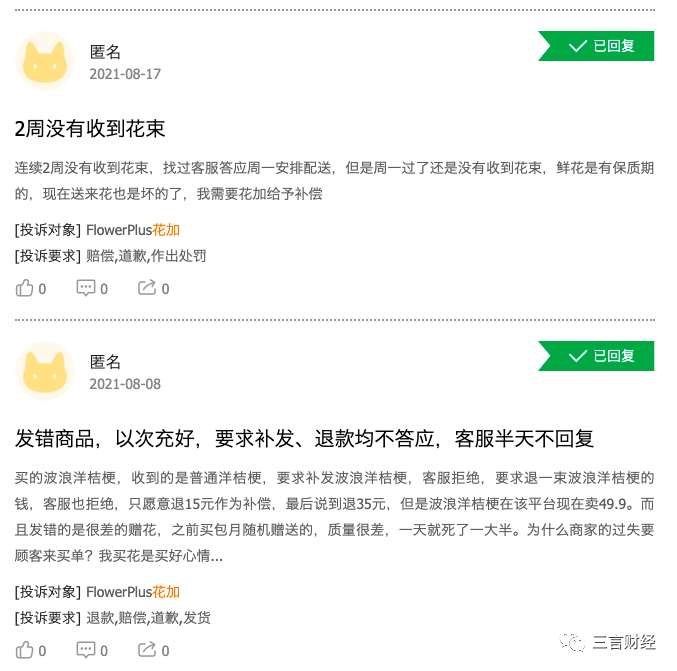This screenshot has width=677, height=671.
Task: Click the 匿名 username on the 2021-08-17 post
Action: pos(105,52)
